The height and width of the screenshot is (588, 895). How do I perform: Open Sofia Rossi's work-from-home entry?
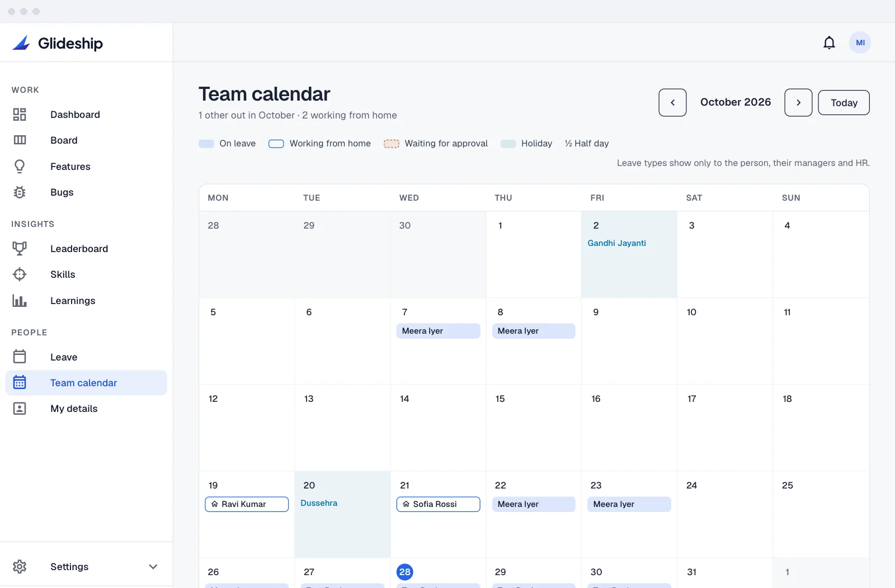(438, 504)
